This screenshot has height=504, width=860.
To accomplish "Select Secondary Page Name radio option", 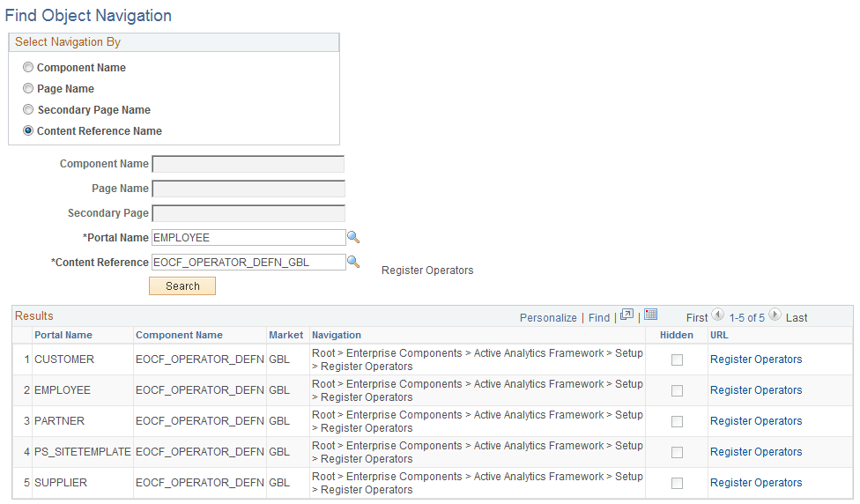I will 28,109.
